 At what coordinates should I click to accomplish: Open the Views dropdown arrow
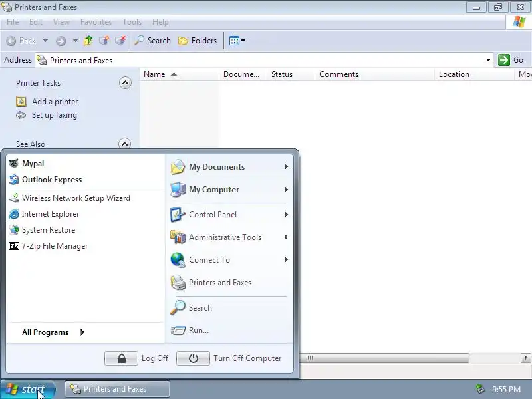(x=243, y=41)
